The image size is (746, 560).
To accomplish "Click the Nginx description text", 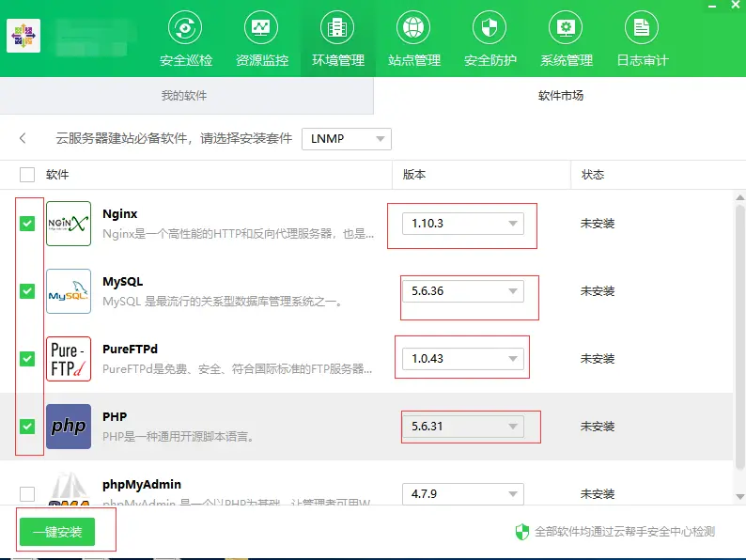I will 238,234.
